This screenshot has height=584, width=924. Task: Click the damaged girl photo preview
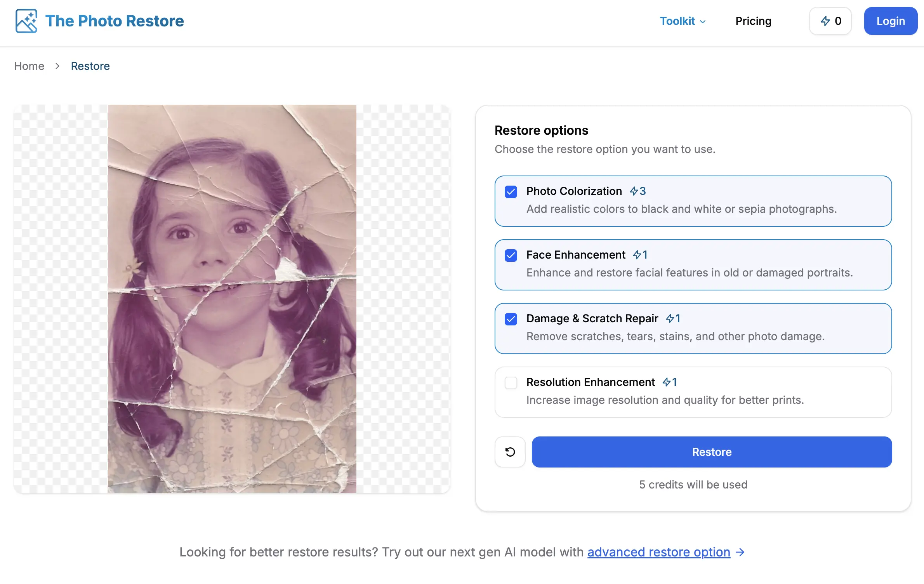point(232,299)
